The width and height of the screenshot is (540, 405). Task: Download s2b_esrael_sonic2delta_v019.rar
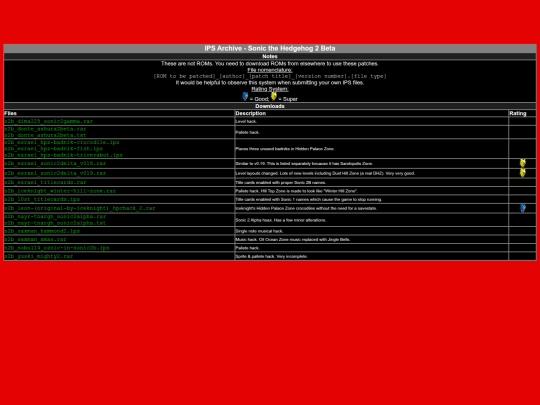click(x=55, y=173)
